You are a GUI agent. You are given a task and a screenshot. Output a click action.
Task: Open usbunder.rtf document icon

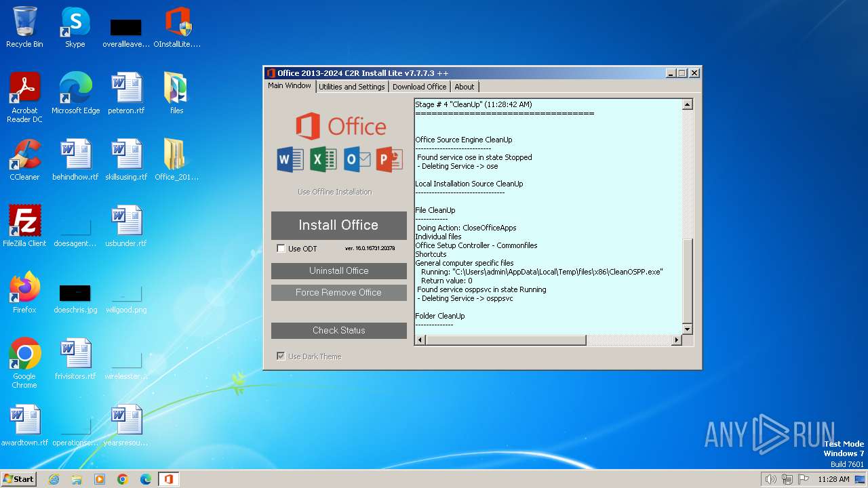[126, 226]
